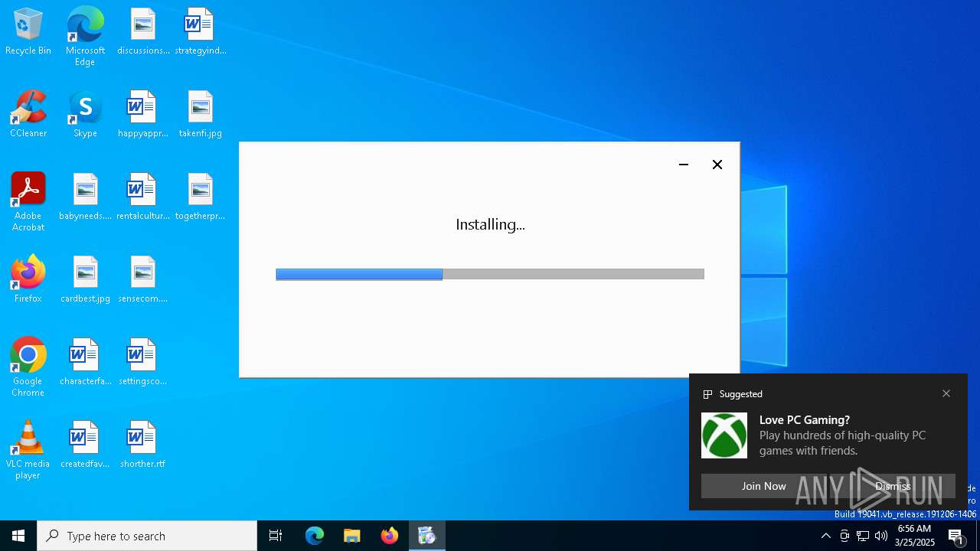Screen dimensions: 980x551
Task: Close the Suggested notification toast
Action: pyautogui.click(x=946, y=393)
